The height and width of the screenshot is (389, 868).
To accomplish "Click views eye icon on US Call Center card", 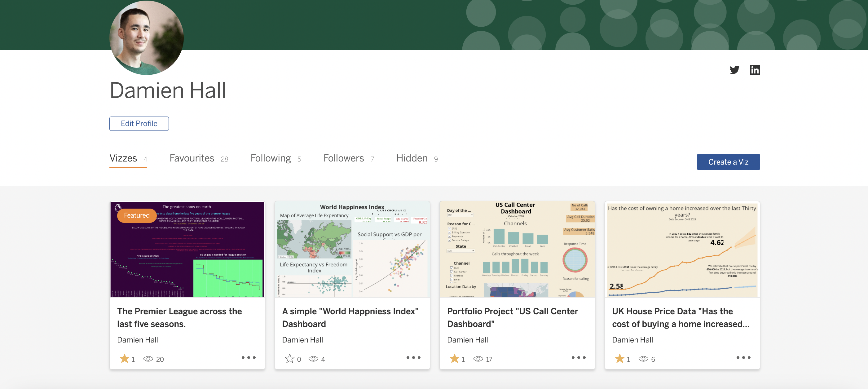I will pyautogui.click(x=478, y=359).
